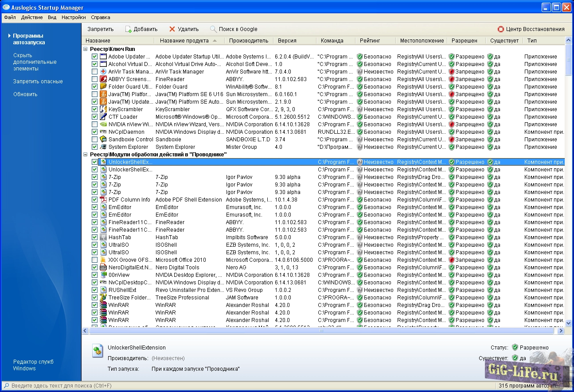Click the Запретить toolbar button
Screen dimensions: 574x392
pyautogui.click(x=100, y=29)
